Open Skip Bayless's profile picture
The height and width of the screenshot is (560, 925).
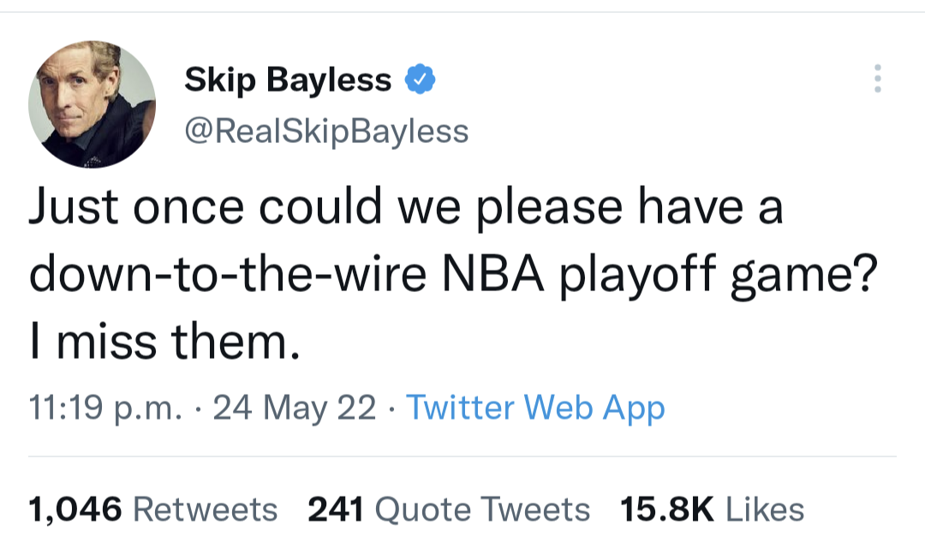[x=92, y=104]
